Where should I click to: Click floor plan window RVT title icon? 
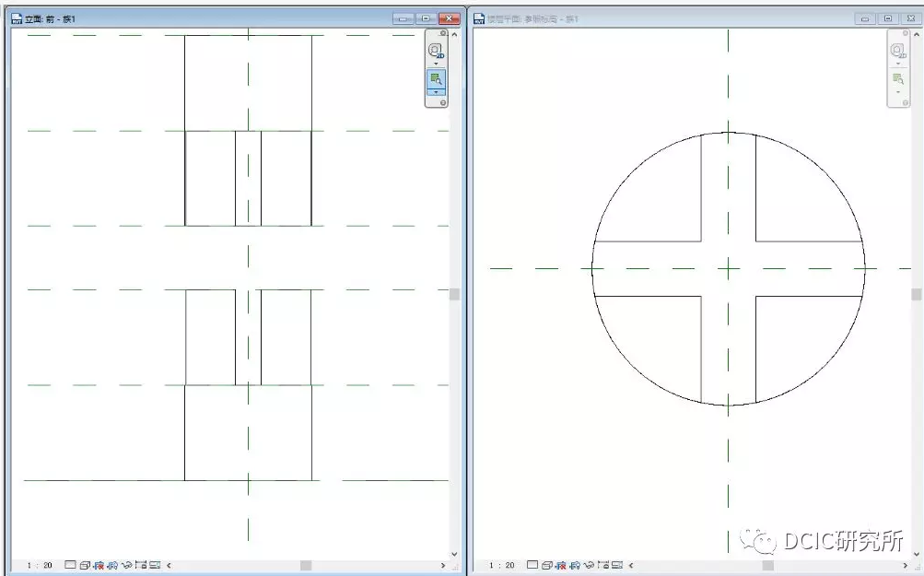(x=479, y=18)
